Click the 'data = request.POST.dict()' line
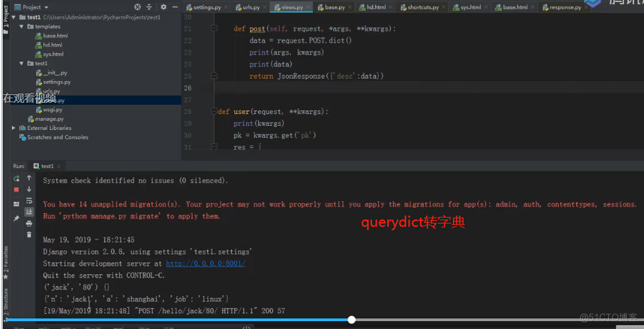 300,40
